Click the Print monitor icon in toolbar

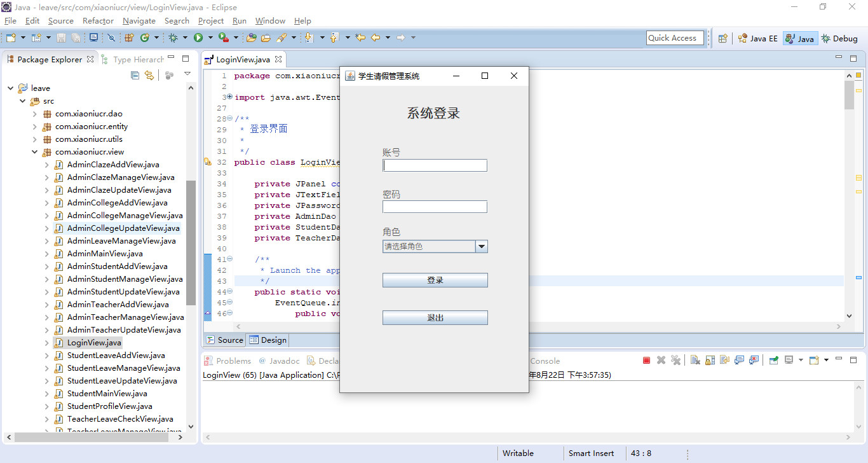(93, 38)
